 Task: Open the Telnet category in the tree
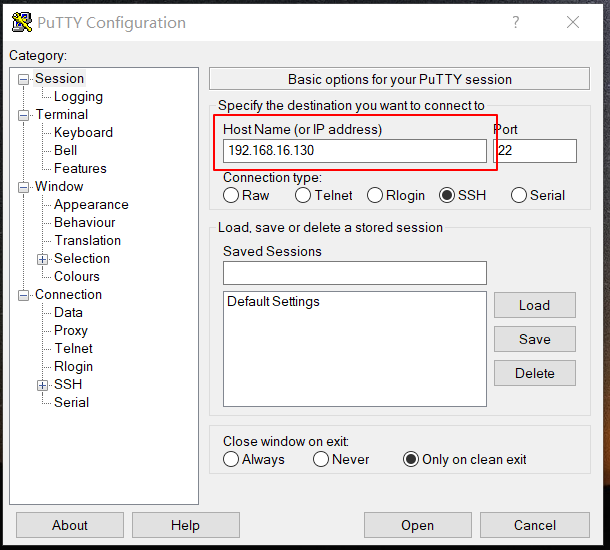point(73,348)
